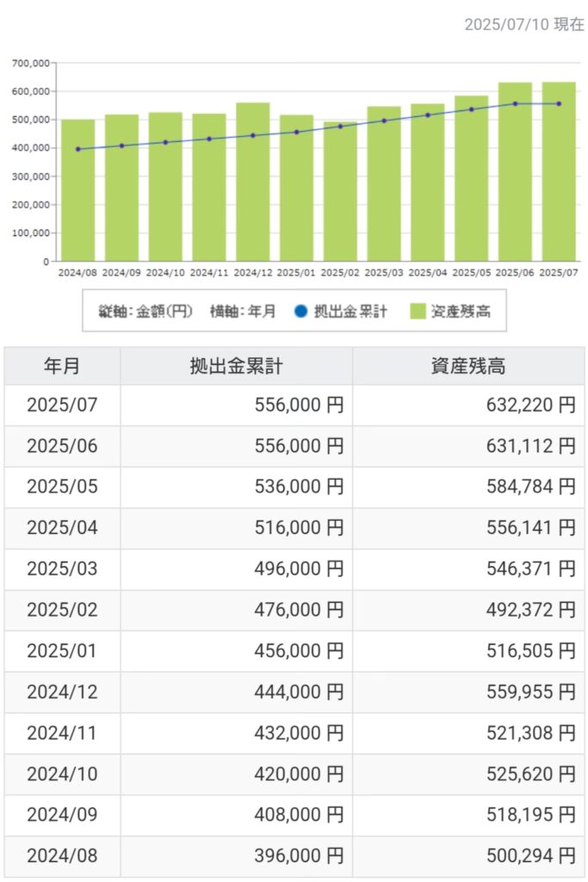The width and height of the screenshot is (588, 882).
Task: Click the 584,784 円 balance cell
Action: click(x=468, y=487)
